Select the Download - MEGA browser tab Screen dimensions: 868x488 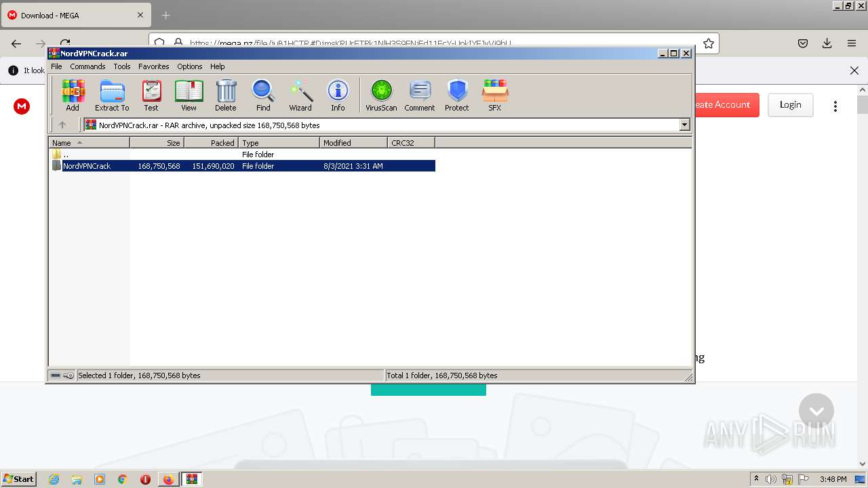click(x=75, y=15)
